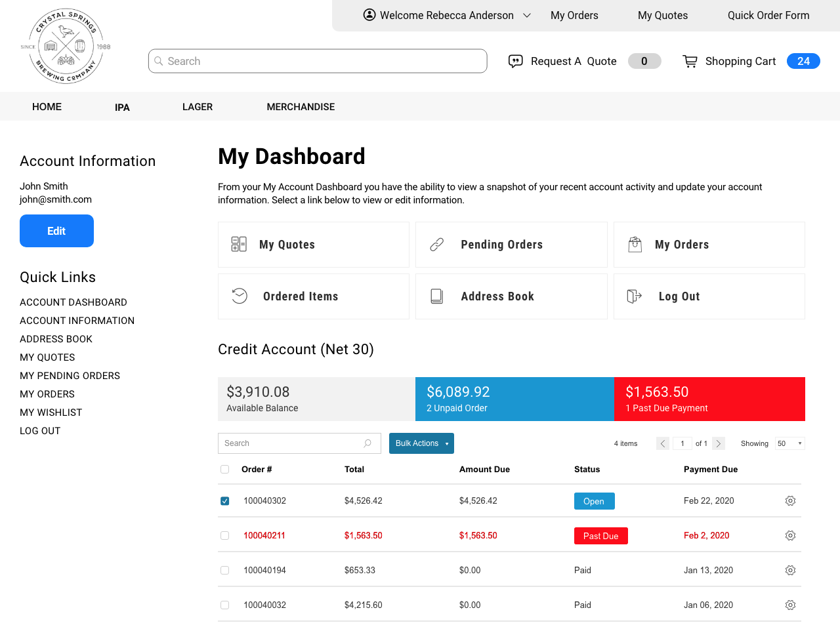The width and height of the screenshot is (840, 627).
Task: Click the Request A Quote text
Action: [x=574, y=61]
